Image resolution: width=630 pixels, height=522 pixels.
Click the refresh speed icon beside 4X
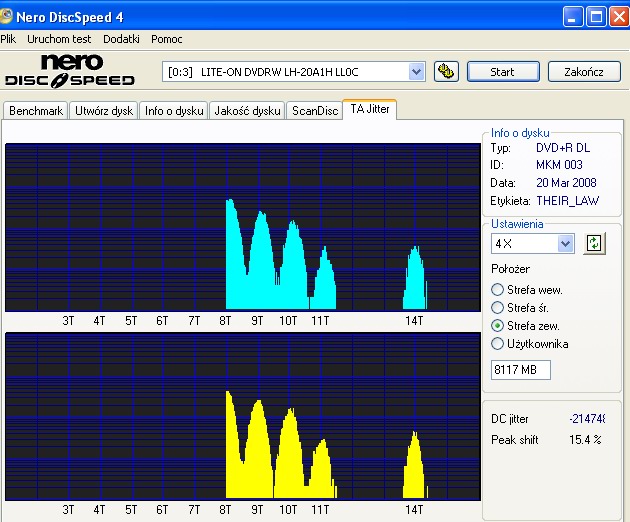coord(594,243)
